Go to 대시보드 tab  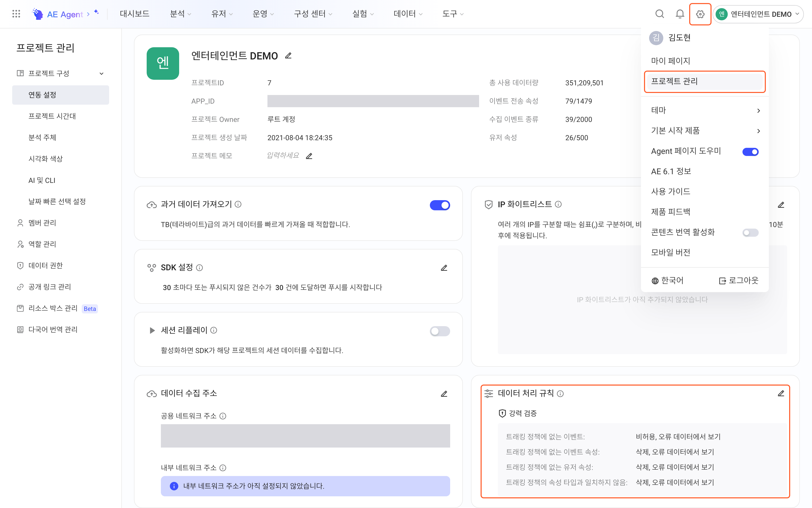click(134, 14)
